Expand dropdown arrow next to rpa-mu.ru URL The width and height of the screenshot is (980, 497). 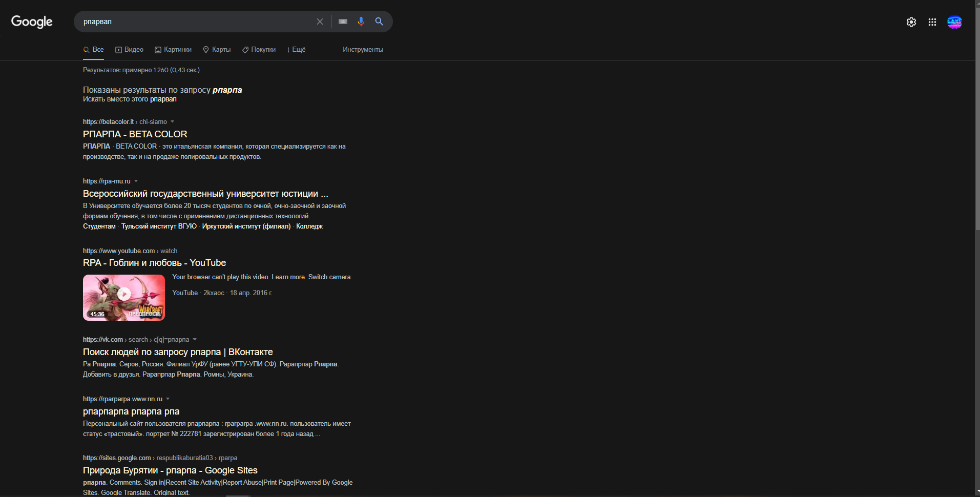[136, 181]
